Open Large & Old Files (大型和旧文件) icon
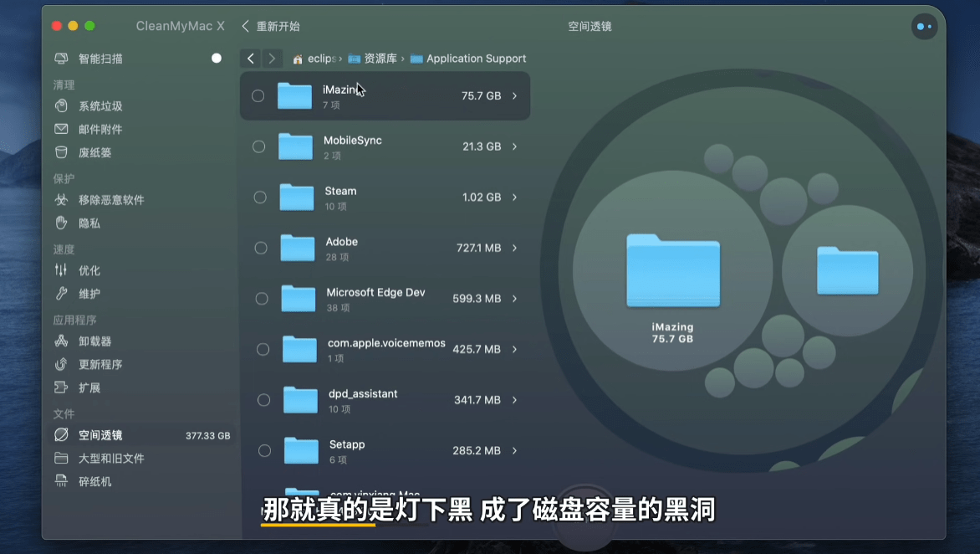Screen dimensions: 980x554 tap(61, 458)
